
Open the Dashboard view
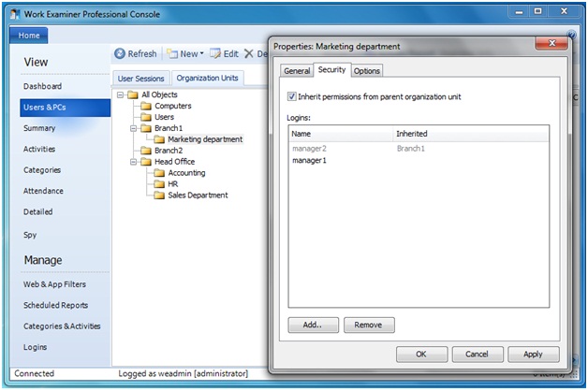click(42, 86)
